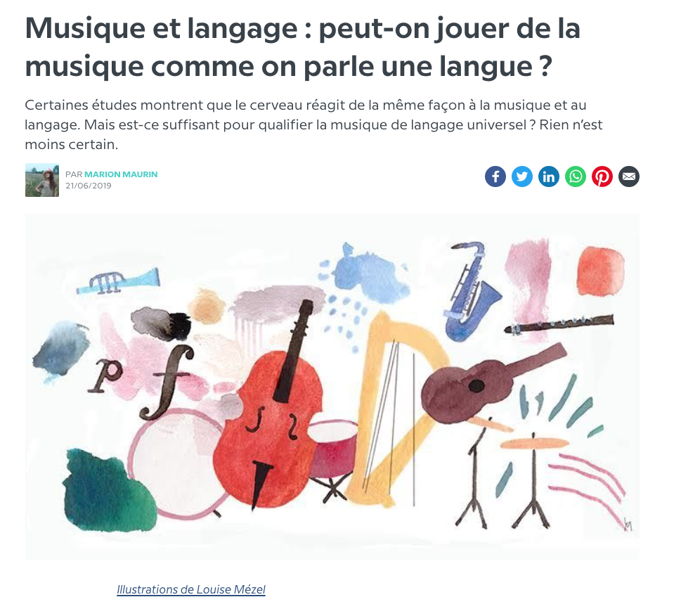Pin the article on Pinterest
Screen dimensions: 681x616
point(602,177)
